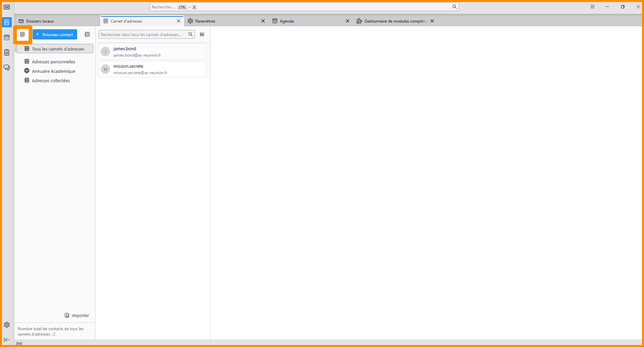Viewport: 644px width, 347px height.
Task: Click the address book search field
Action: [x=143, y=34]
